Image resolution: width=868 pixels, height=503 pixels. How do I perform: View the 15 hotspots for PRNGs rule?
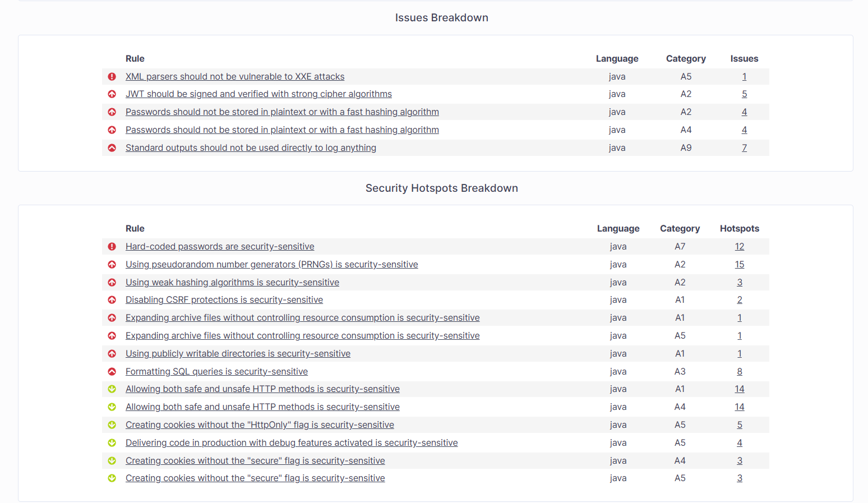pos(740,265)
